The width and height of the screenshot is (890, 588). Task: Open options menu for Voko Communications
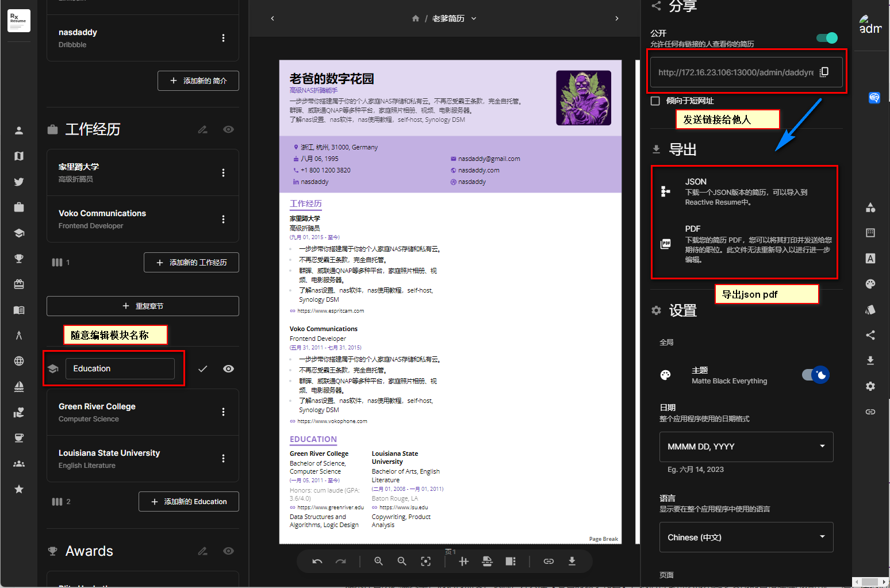click(223, 220)
